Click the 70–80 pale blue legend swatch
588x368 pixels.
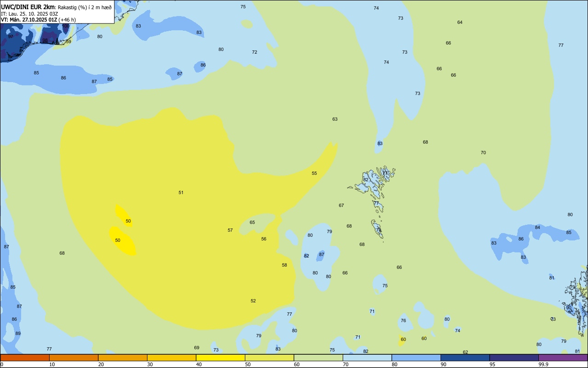[x=367, y=357]
